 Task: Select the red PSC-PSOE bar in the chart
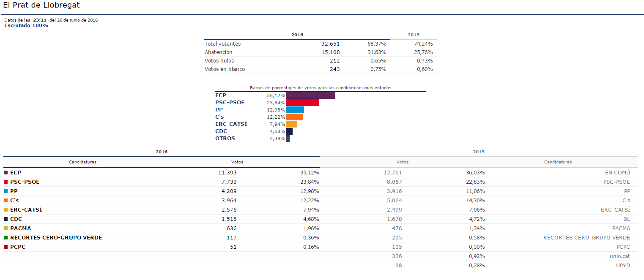[302, 103]
